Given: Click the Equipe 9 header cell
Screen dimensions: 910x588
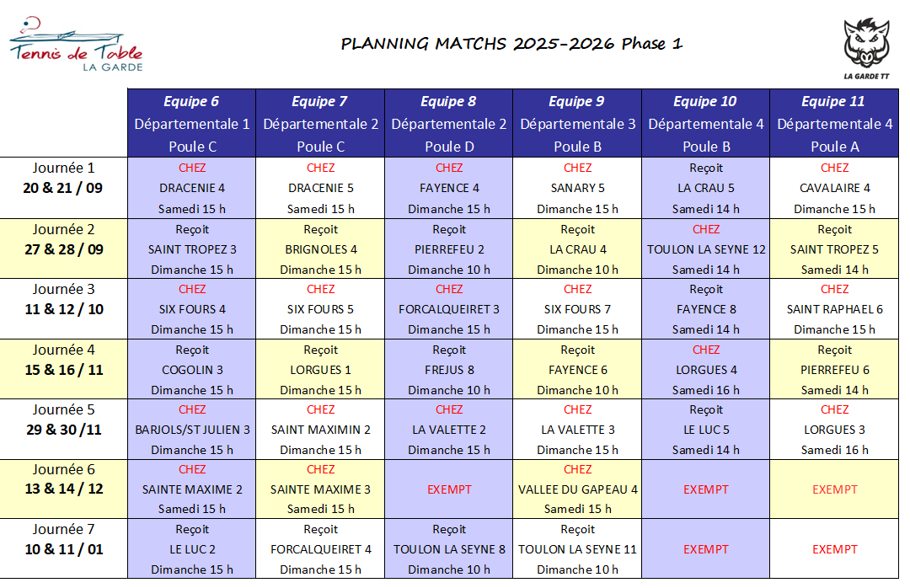Looking at the screenshot, I should click(577, 102).
